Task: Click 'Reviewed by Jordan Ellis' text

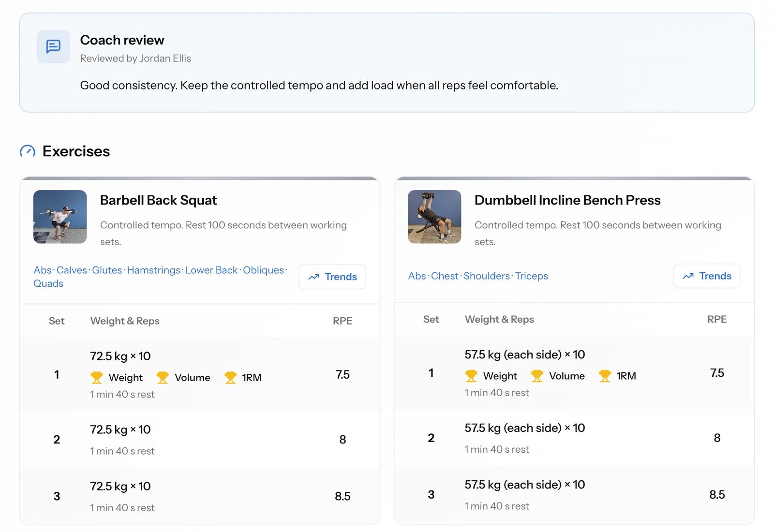Action: click(x=135, y=59)
